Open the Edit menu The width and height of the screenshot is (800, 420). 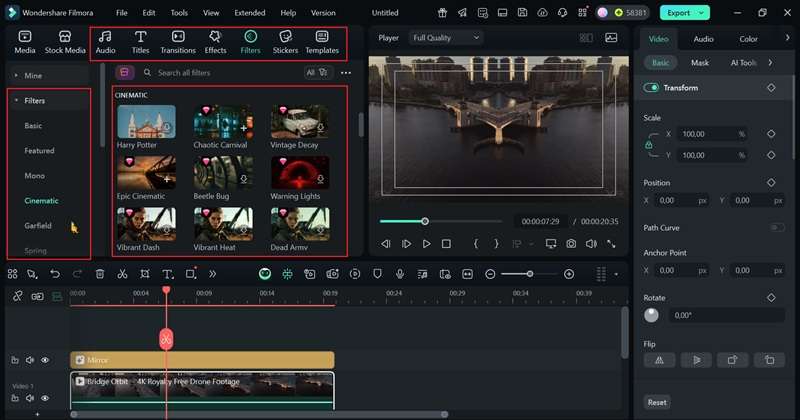click(148, 13)
